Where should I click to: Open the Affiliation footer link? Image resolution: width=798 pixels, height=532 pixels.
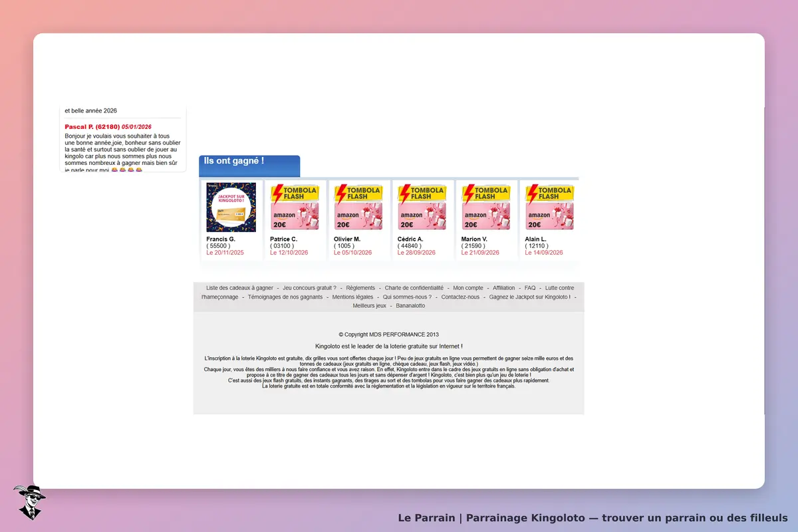coord(503,288)
